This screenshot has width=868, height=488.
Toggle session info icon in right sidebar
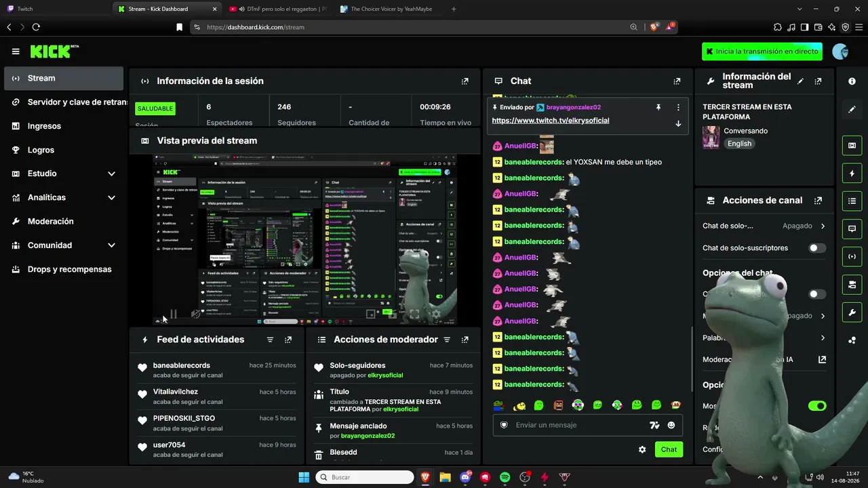point(852,257)
